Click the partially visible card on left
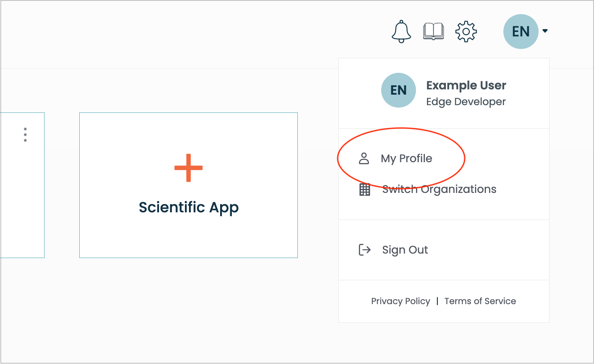The image size is (594, 364). pos(22,185)
